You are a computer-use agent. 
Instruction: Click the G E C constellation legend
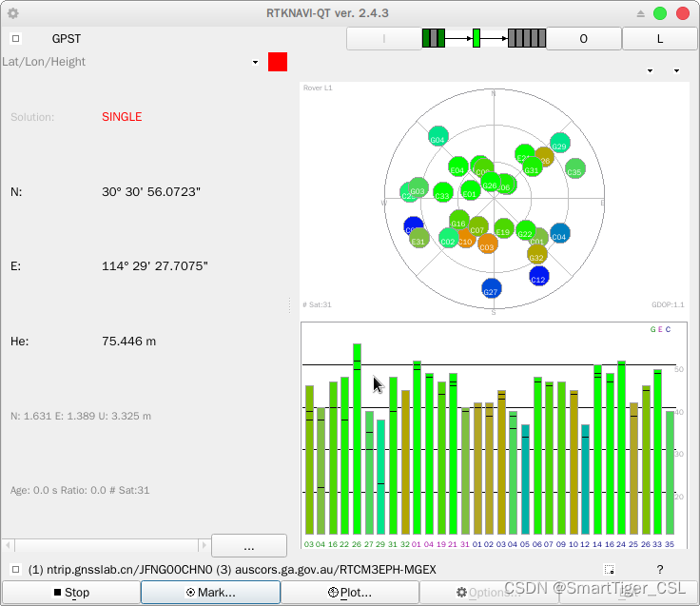(660, 329)
